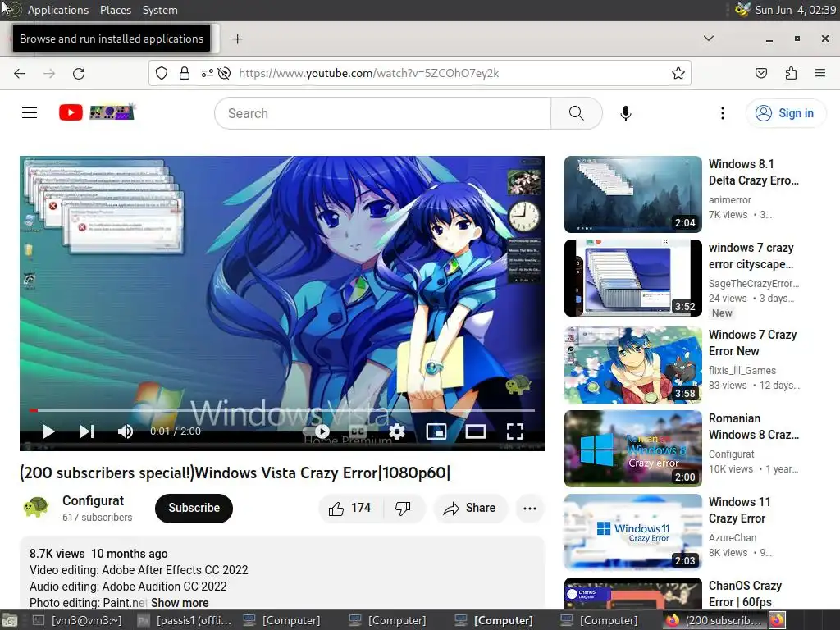List all tabs via chevron dropdown
This screenshot has width=840, height=630.
click(709, 39)
